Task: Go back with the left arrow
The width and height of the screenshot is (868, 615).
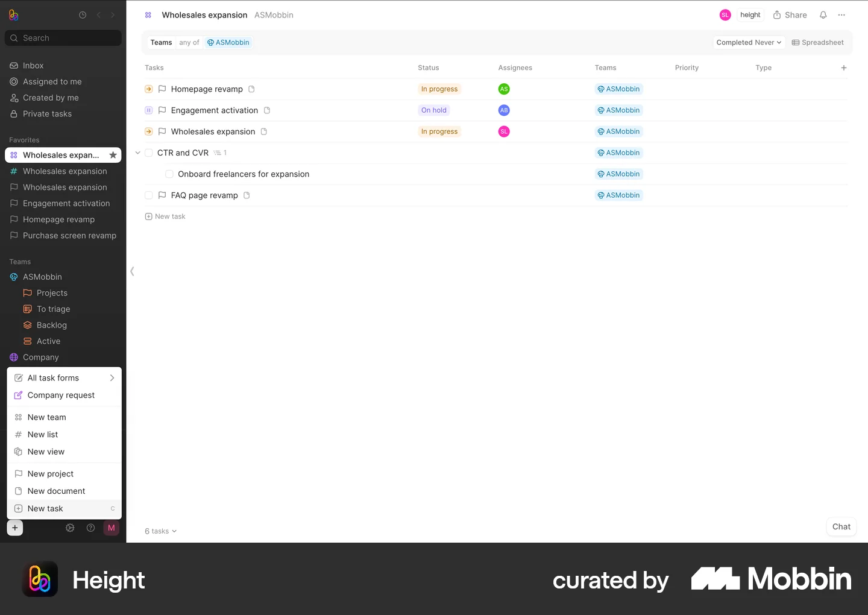Action: (98, 15)
